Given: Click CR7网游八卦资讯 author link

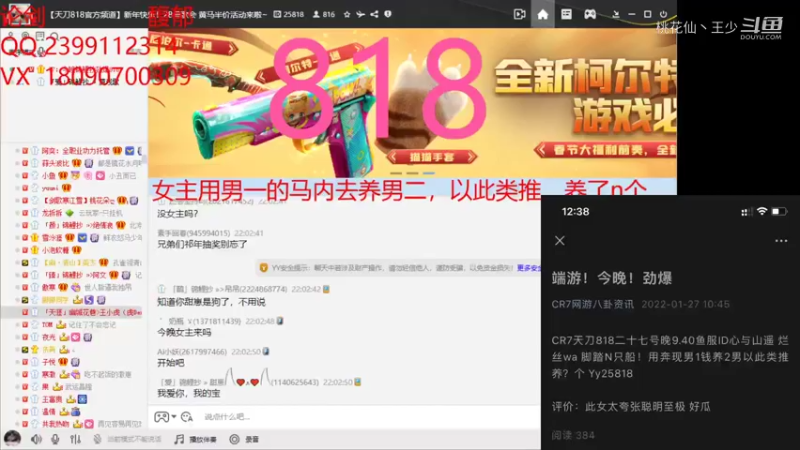Looking at the screenshot, I should pyautogui.click(x=592, y=304).
